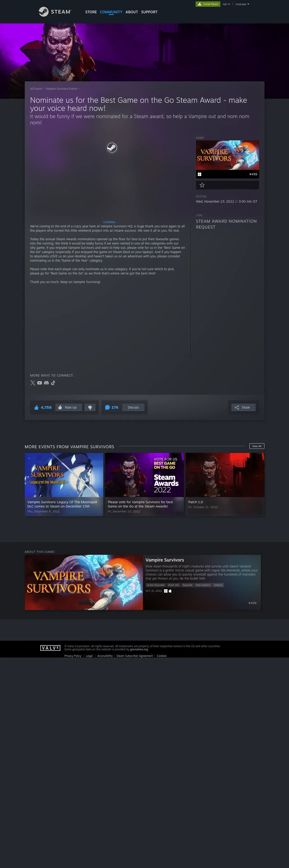This screenshot has height=868, width=289.
Task: Click the Share button
Action: click(x=243, y=407)
